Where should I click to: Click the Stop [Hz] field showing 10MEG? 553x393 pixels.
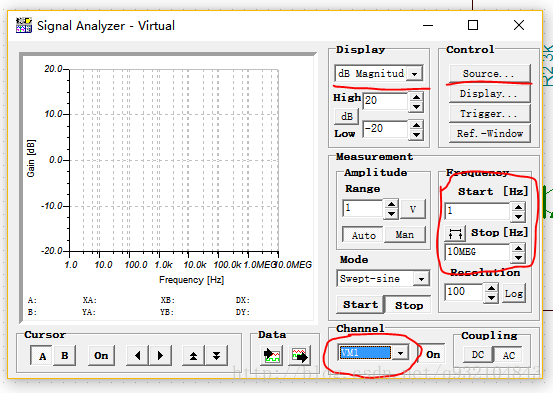478,252
